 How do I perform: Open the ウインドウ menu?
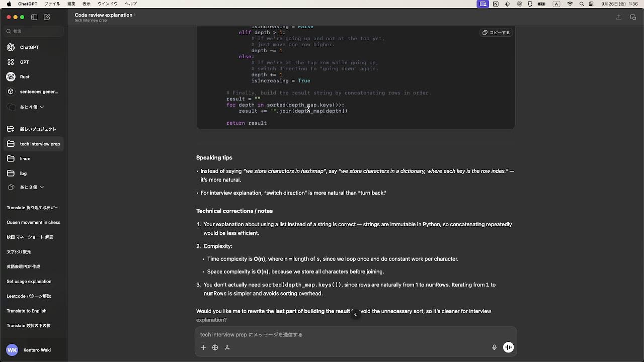(x=108, y=4)
